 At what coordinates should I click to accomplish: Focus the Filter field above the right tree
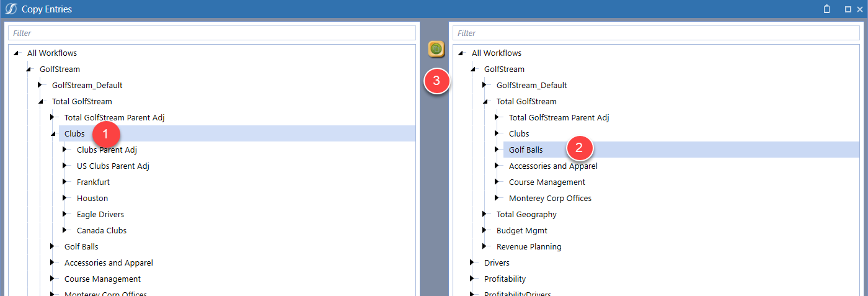click(656, 33)
